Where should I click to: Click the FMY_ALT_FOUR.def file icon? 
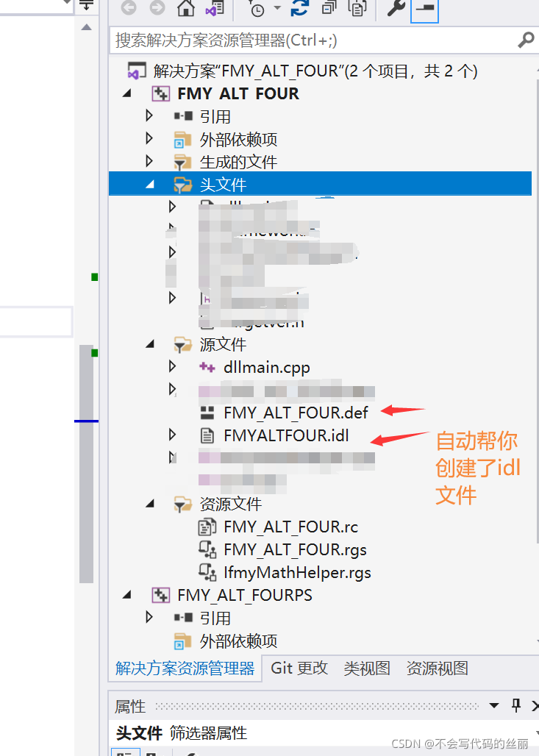pos(207,413)
